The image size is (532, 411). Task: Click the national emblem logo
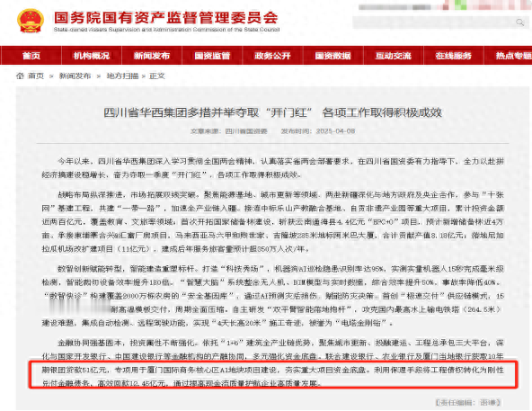click(x=31, y=21)
